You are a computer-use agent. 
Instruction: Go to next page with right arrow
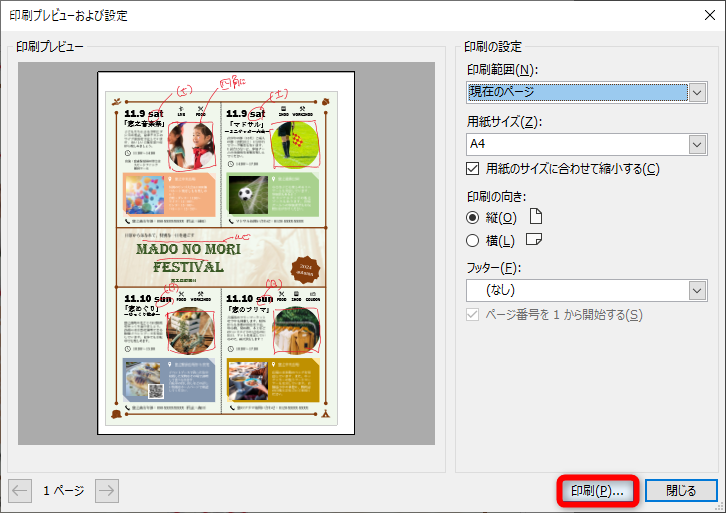pos(107,491)
